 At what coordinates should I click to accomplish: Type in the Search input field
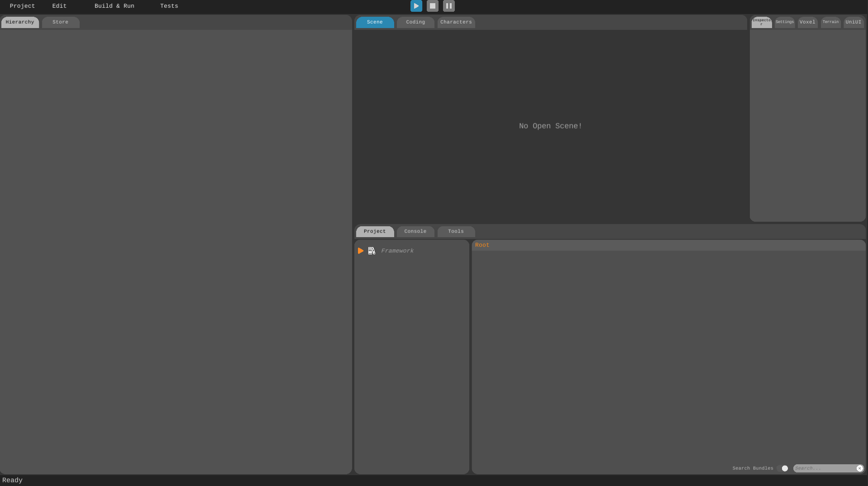pyautogui.click(x=824, y=468)
